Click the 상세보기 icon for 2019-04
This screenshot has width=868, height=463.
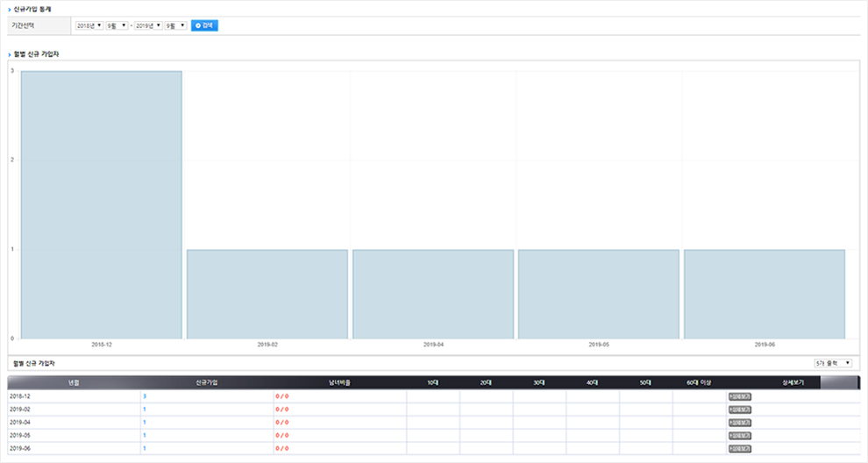tap(739, 423)
